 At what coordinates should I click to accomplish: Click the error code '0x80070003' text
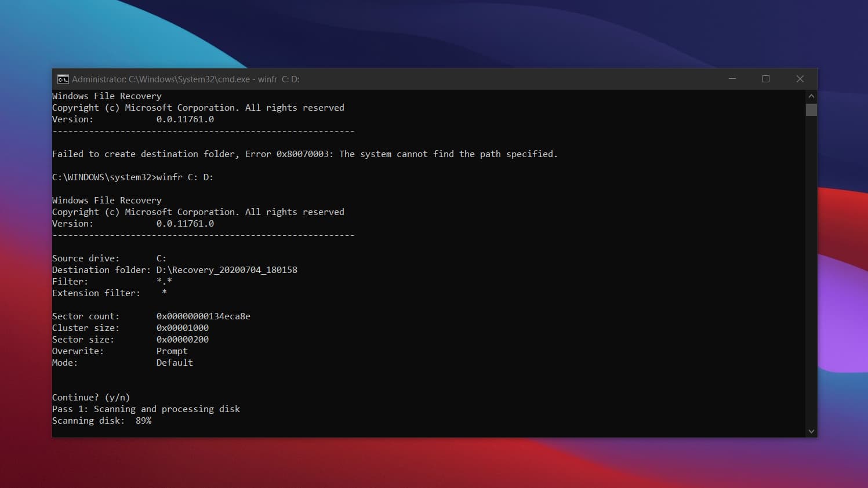302,154
